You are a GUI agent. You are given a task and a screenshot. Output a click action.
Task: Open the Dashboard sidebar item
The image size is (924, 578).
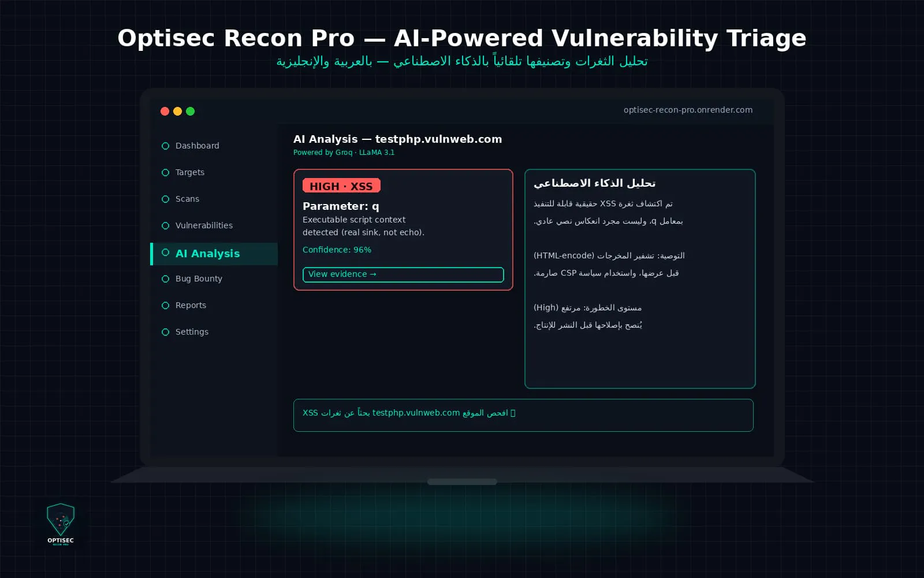click(x=197, y=146)
